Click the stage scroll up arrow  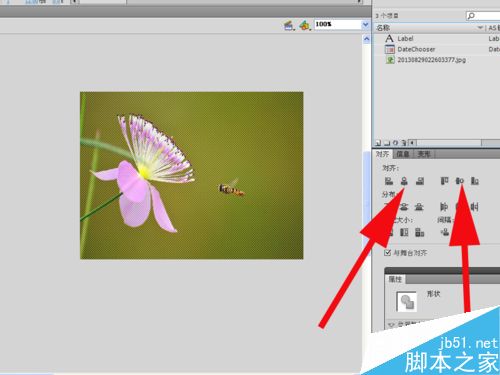367,39
